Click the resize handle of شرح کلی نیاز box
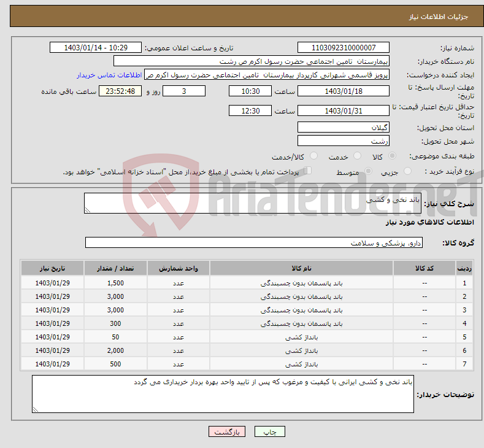Viewport: 484px width, 448px height. [x=88, y=210]
